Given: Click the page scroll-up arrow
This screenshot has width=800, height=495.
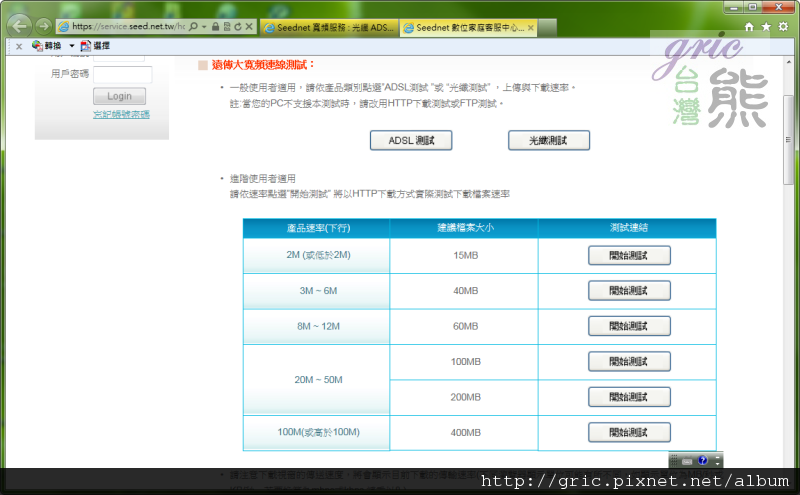Looking at the screenshot, I should tap(788, 62).
